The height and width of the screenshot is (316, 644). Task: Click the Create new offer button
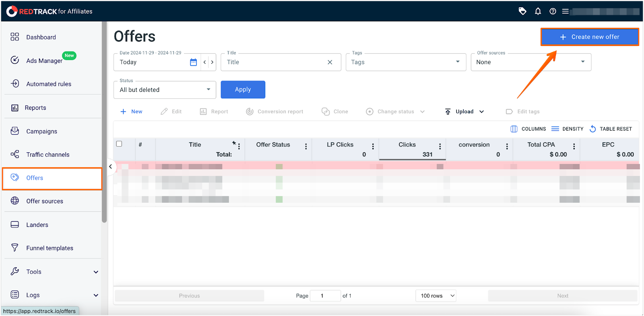click(589, 37)
